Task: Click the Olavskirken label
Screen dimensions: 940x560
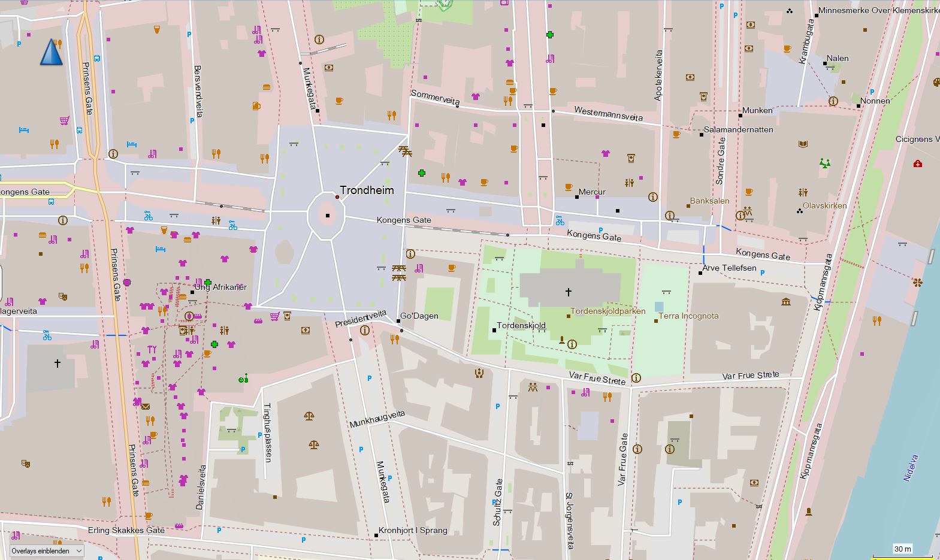Action: pyautogui.click(x=825, y=205)
